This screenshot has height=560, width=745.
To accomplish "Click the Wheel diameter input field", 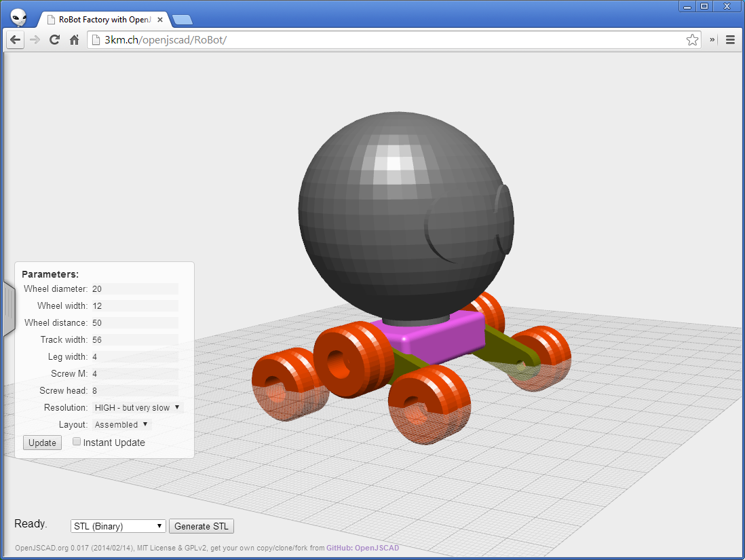I will tap(134, 288).
